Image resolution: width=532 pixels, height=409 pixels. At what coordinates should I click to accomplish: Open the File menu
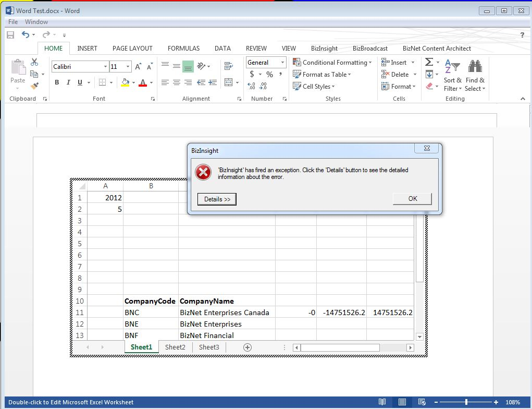13,22
